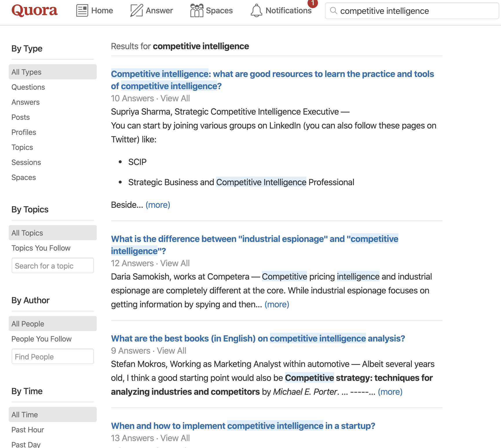Select the Profiles type filter
Viewport: 501px width, 448px height.
pyautogui.click(x=24, y=132)
